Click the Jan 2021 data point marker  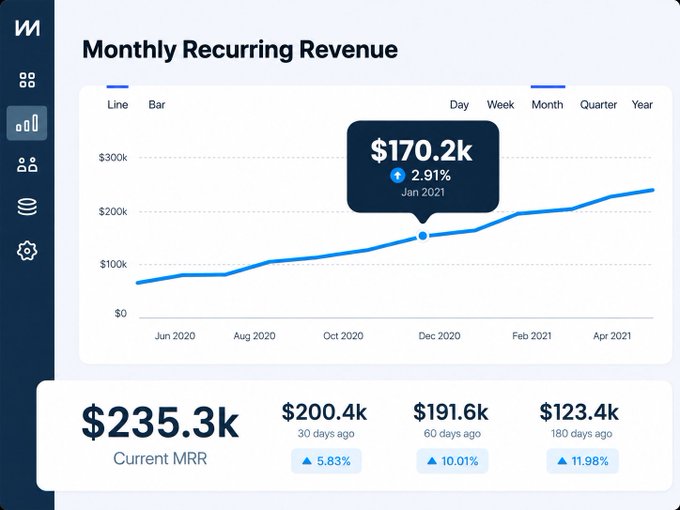[x=423, y=236]
